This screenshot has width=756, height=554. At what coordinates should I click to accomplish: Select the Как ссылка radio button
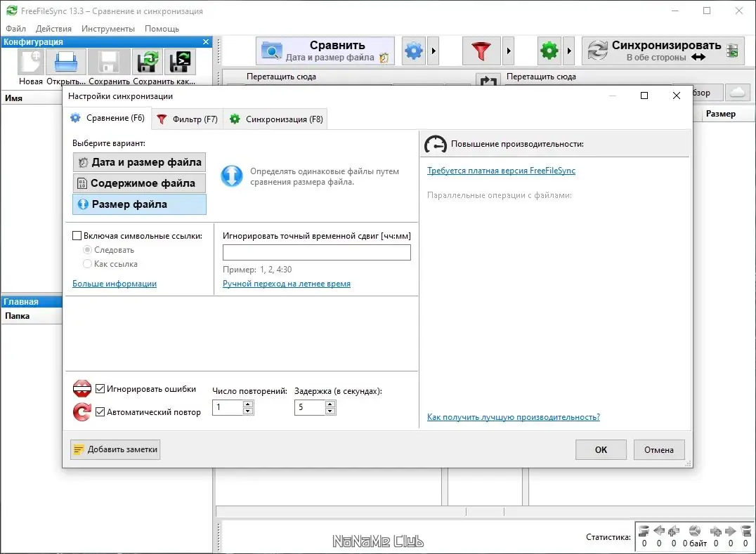(87, 263)
